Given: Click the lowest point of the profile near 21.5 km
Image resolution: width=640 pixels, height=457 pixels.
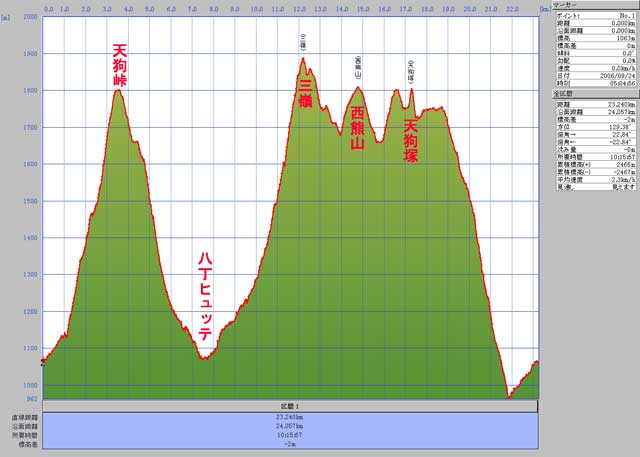Looking at the screenshot, I should pos(508,396).
